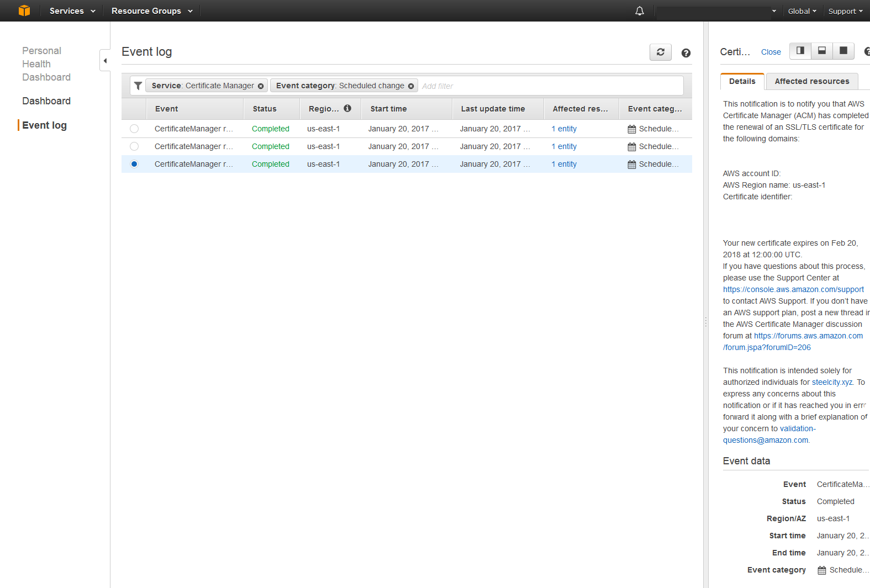Open the account name dropdown
Screen dimensions: 870x588
716,11
